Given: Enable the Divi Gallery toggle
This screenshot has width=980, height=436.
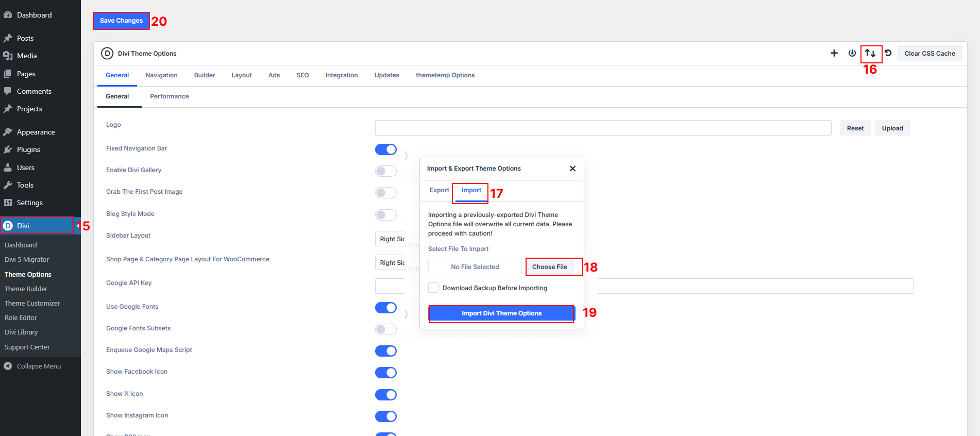Looking at the screenshot, I should pyautogui.click(x=385, y=171).
